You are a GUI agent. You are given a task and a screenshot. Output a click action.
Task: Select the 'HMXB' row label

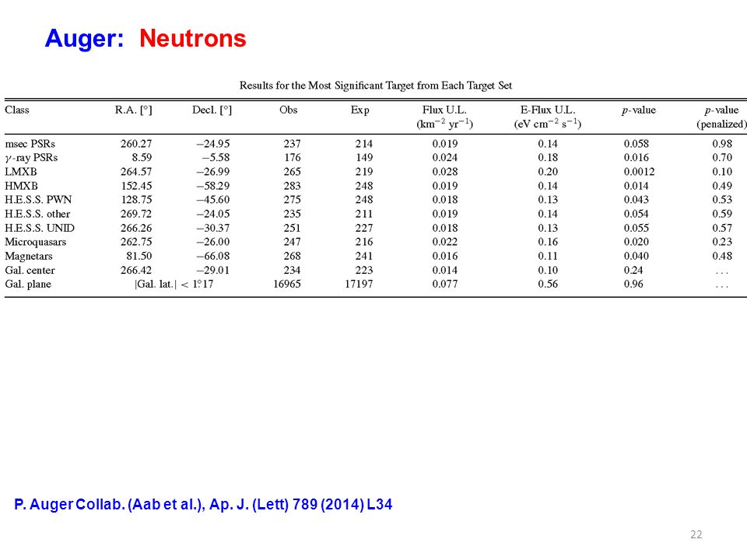[22, 186]
